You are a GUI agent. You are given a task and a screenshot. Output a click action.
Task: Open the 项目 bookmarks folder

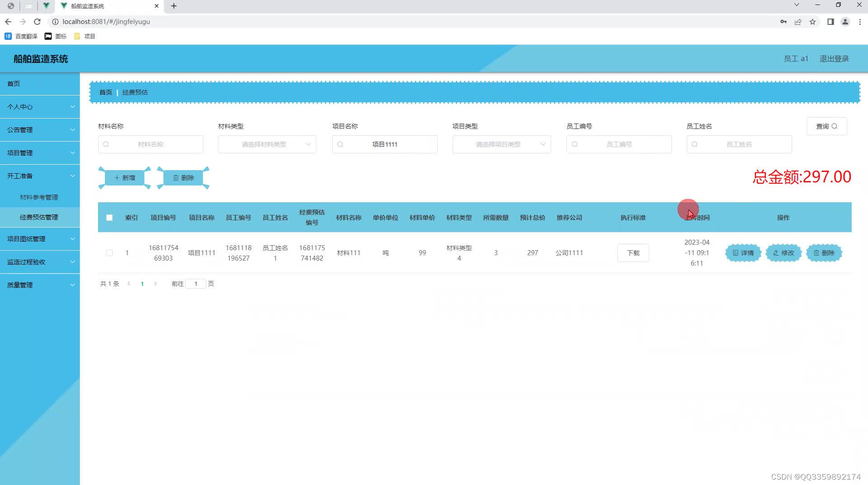[85, 36]
